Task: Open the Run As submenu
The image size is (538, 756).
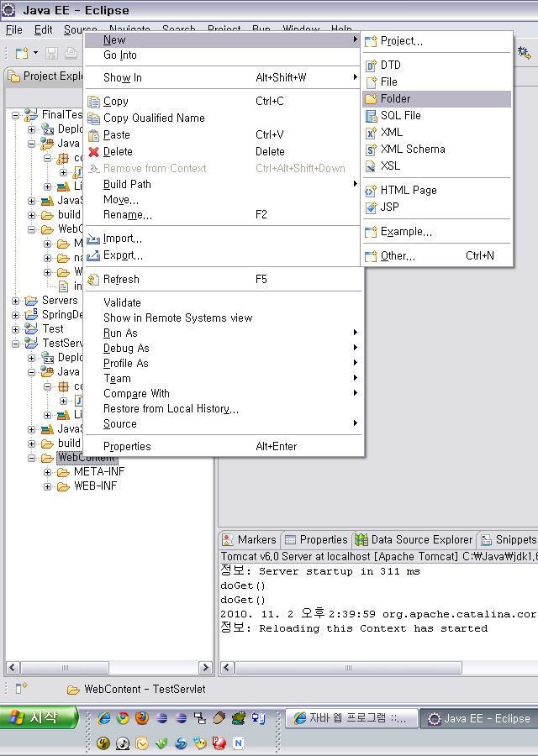Action: pos(223,333)
